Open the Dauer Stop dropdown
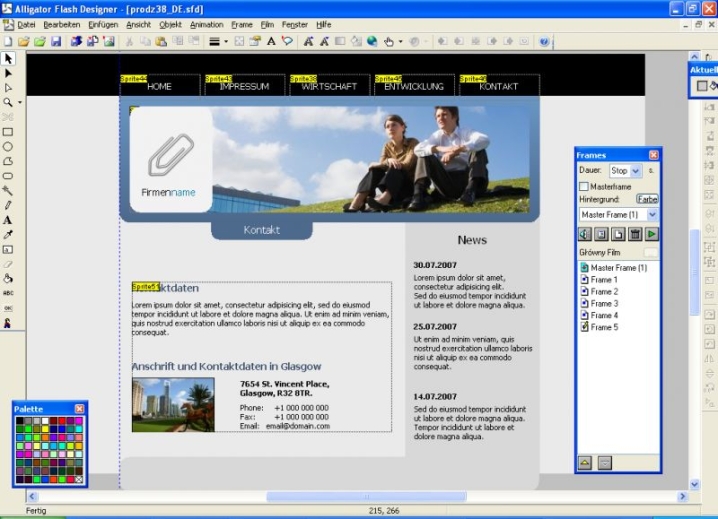 [636, 171]
